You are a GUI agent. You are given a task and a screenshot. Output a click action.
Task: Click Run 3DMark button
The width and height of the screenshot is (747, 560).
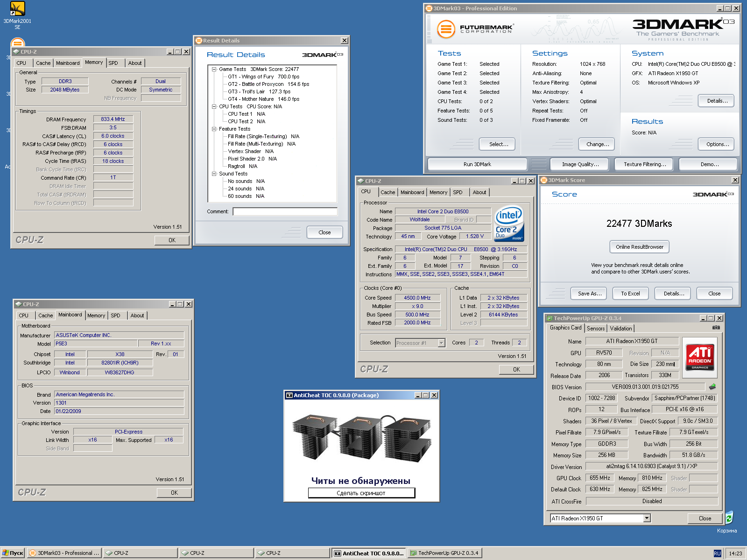pyautogui.click(x=477, y=164)
